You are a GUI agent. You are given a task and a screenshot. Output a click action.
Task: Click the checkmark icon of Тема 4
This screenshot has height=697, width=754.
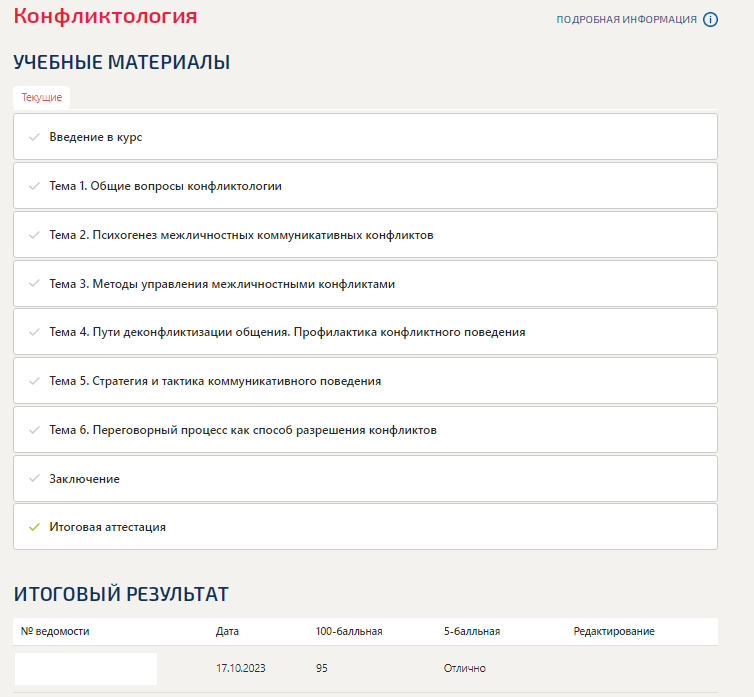[34, 332]
